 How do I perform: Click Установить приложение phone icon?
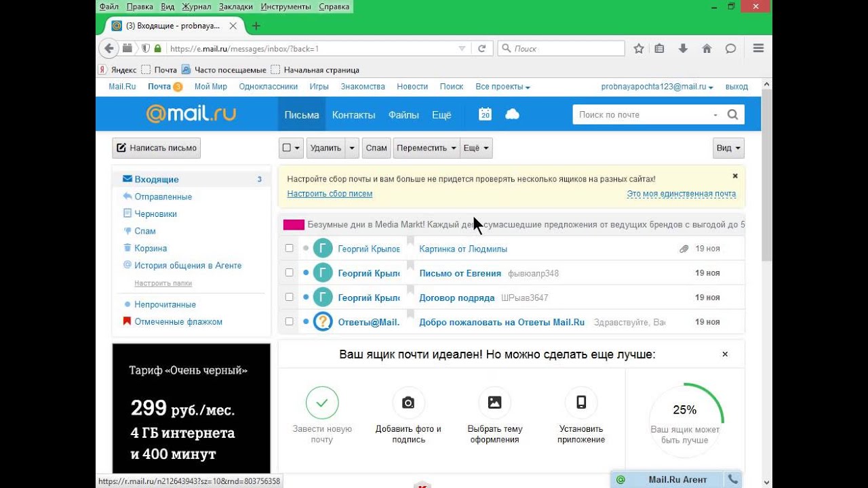pos(581,403)
